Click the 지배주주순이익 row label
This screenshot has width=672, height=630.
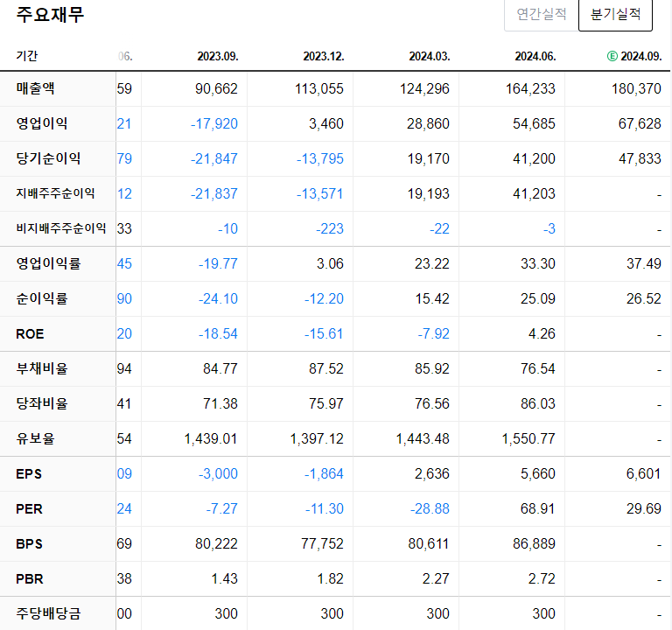(x=55, y=193)
